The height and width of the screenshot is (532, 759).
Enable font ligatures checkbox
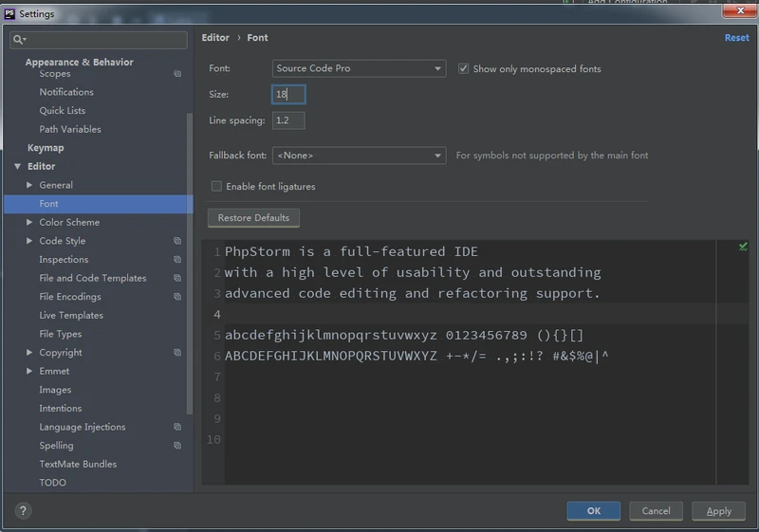(x=216, y=187)
